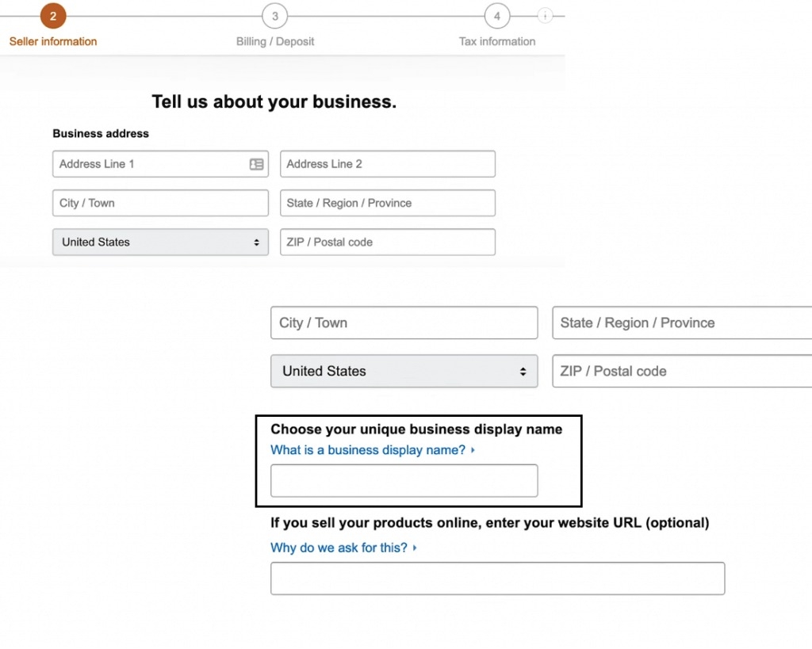Click the step 2 Seller information circle

tap(52, 15)
